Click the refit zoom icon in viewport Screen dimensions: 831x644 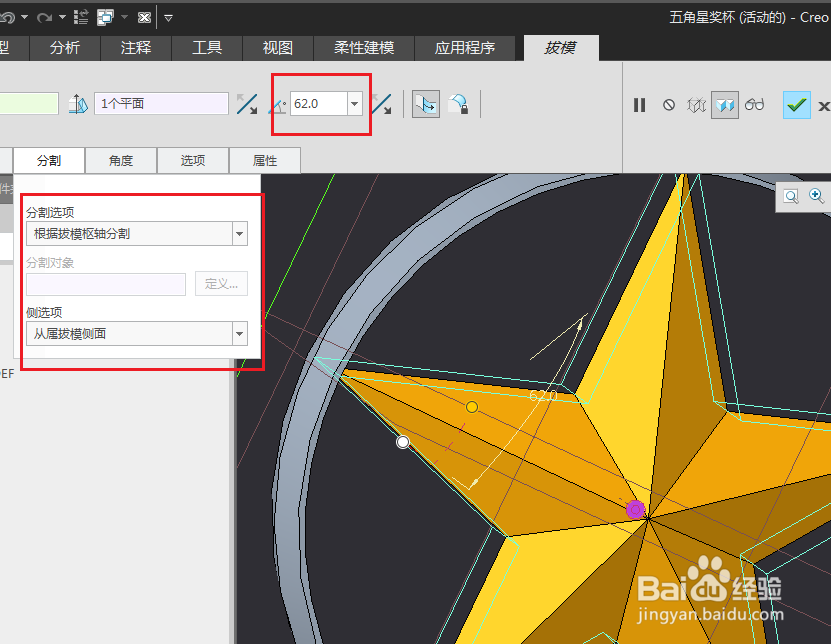click(x=791, y=197)
